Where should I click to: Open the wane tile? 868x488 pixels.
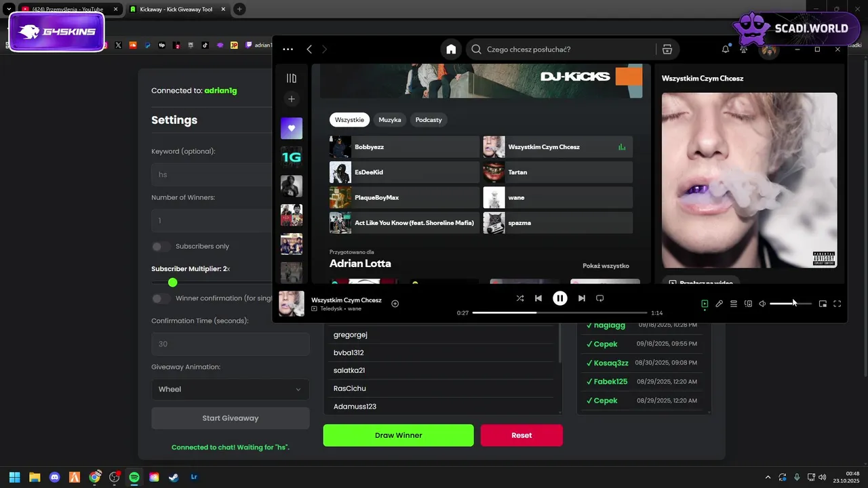click(557, 197)
